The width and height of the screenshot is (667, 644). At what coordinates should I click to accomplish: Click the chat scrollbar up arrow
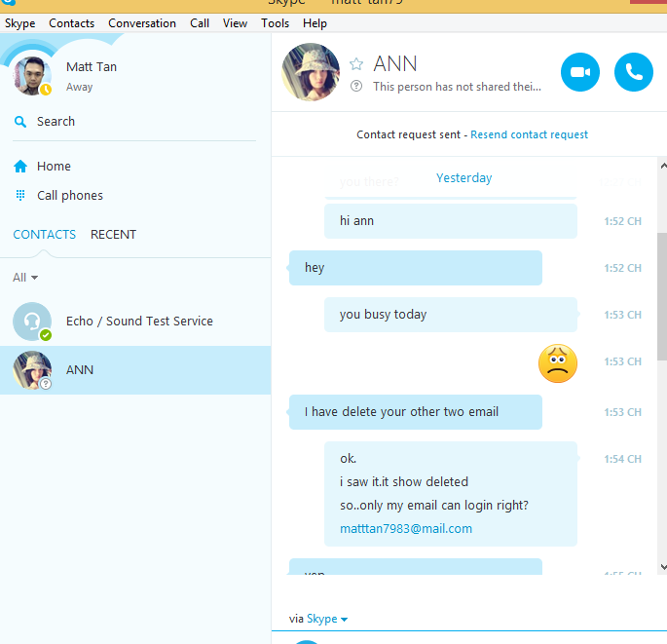[662, 166]
